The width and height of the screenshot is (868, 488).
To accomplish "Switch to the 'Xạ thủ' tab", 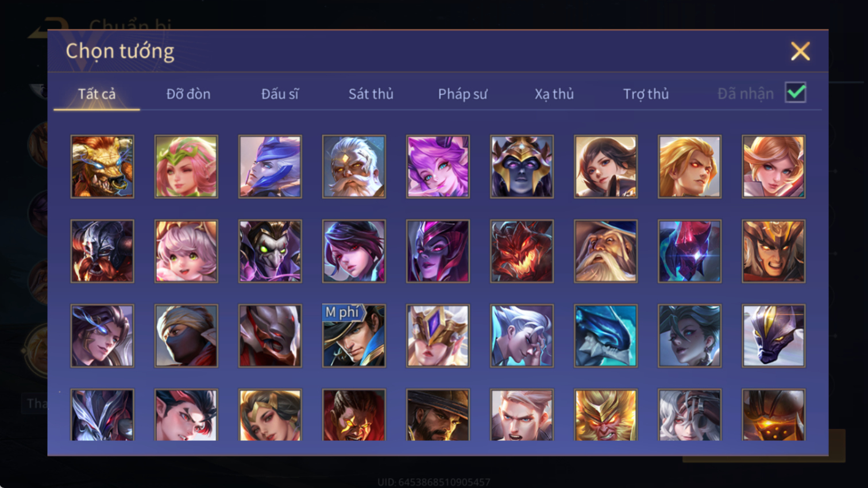I will pyautogui.click(x=554, y=94).
